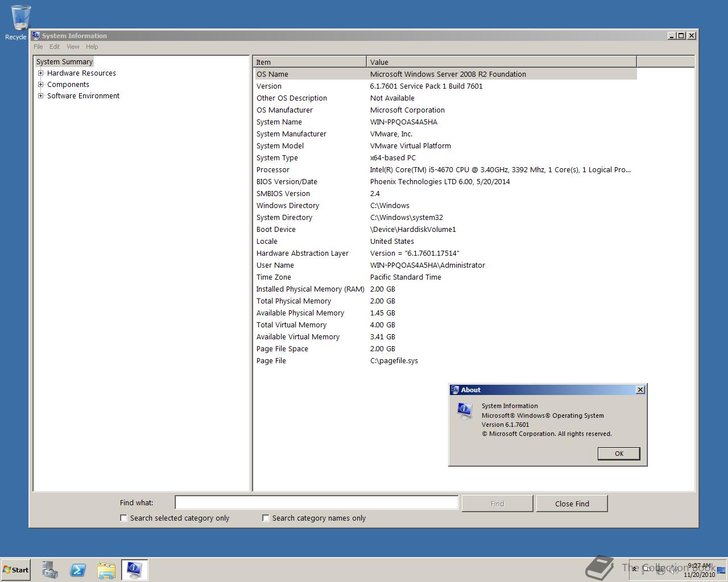The image size is (728, 582).
Task: Click the System Information title bar icon
Action: [x=36, y=35]
